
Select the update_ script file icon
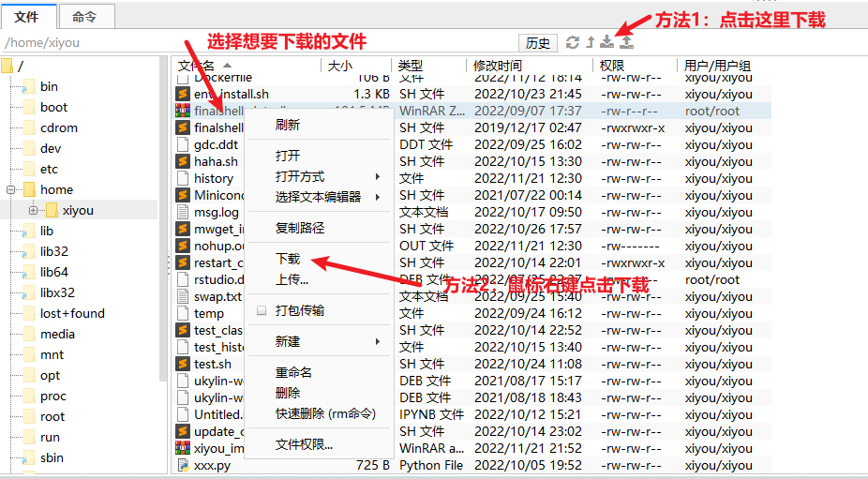point(183,431)
